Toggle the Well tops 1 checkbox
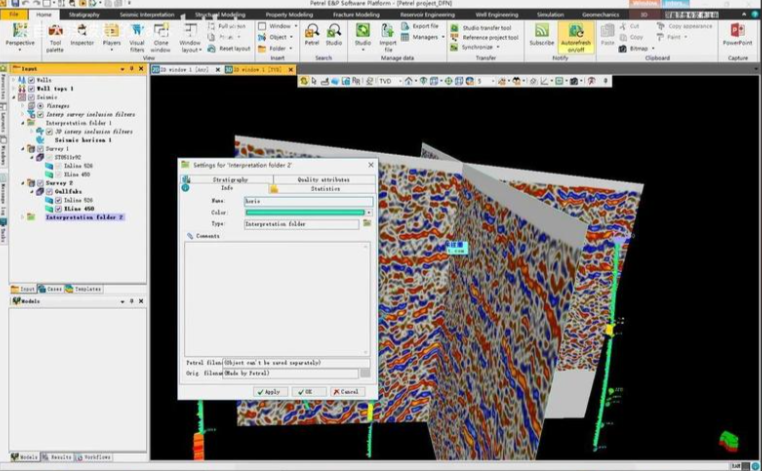Screen dimensions: 762x471 (x=32, y=89)
